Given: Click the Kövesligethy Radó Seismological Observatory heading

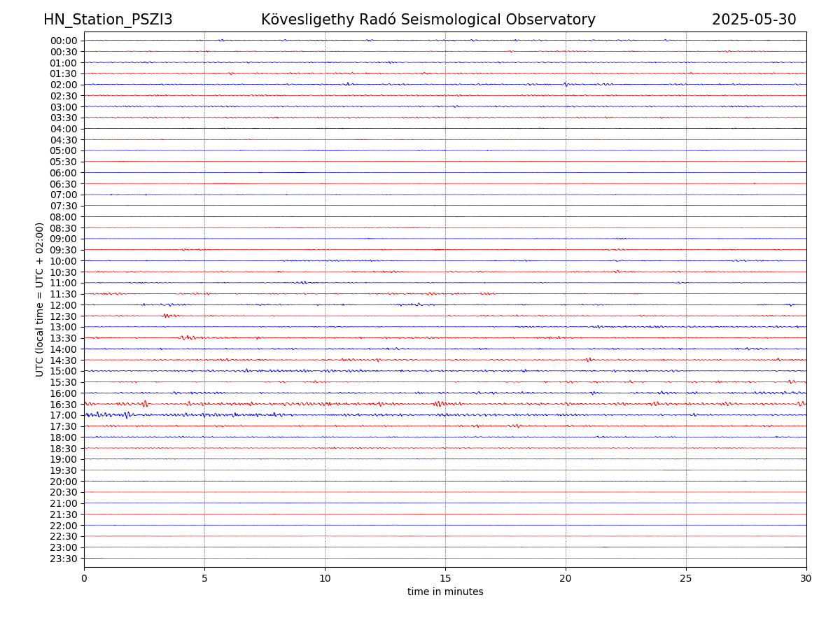Looking at the screenshot, I should [x=428, y=20].
